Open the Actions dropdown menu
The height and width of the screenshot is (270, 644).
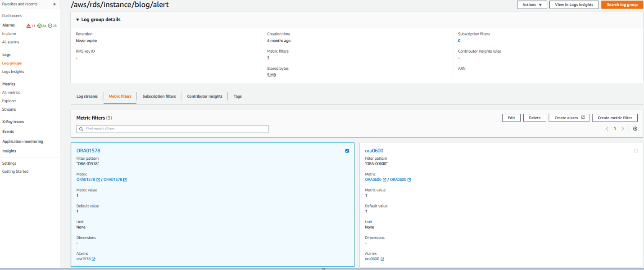(532, 4)
